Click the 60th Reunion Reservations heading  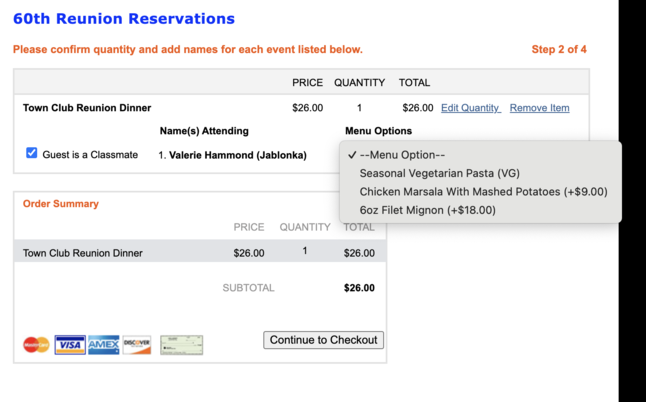click(x=124, y=19)
